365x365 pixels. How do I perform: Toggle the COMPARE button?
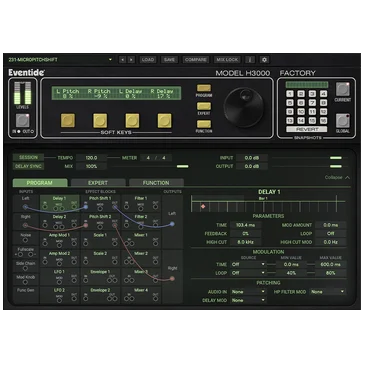[196, 60]
